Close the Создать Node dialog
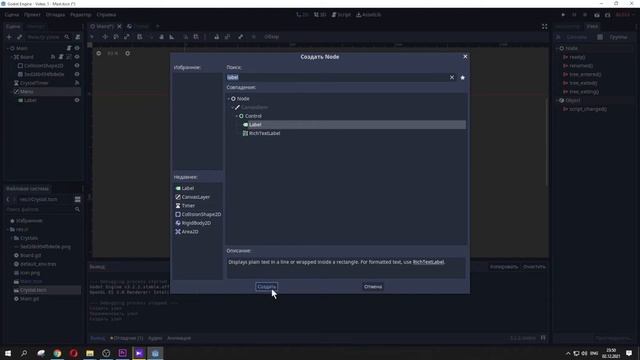Viewport: 640px width, 360px height. [x=465, y=57]
